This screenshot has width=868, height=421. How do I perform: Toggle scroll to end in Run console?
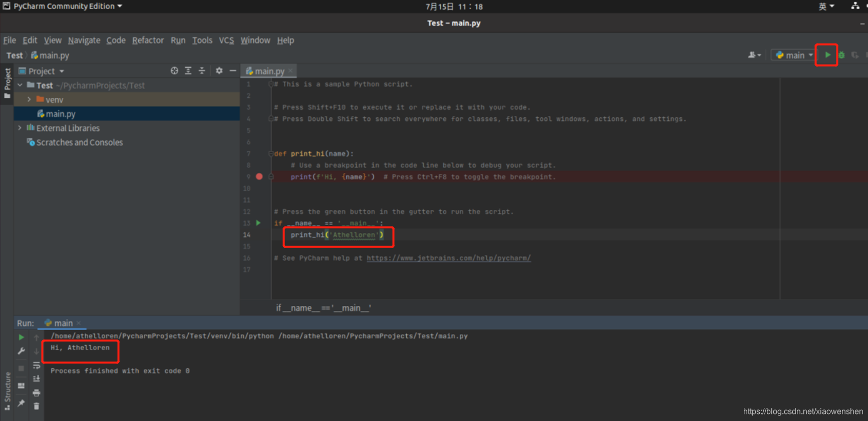[37, 379]
